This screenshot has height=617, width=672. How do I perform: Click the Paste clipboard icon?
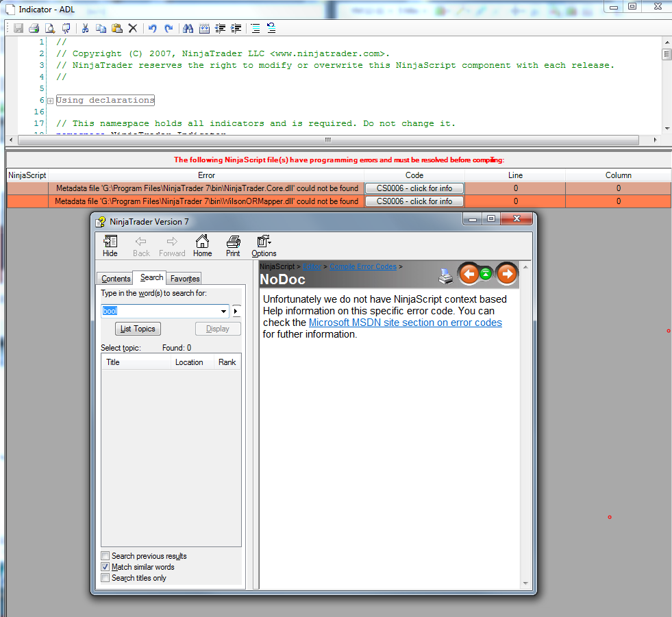[117, 28]
